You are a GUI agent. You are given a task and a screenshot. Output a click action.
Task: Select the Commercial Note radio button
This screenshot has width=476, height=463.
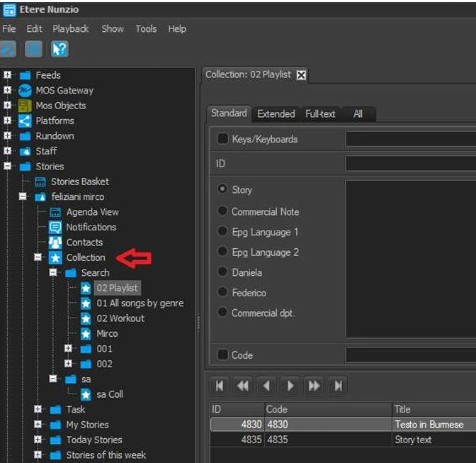pos(222,211)
